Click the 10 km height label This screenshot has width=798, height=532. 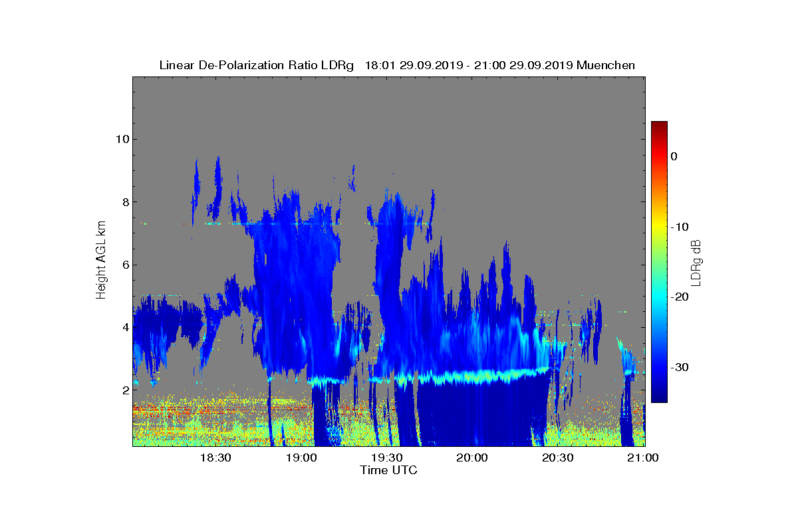click(x=121, y=139)
